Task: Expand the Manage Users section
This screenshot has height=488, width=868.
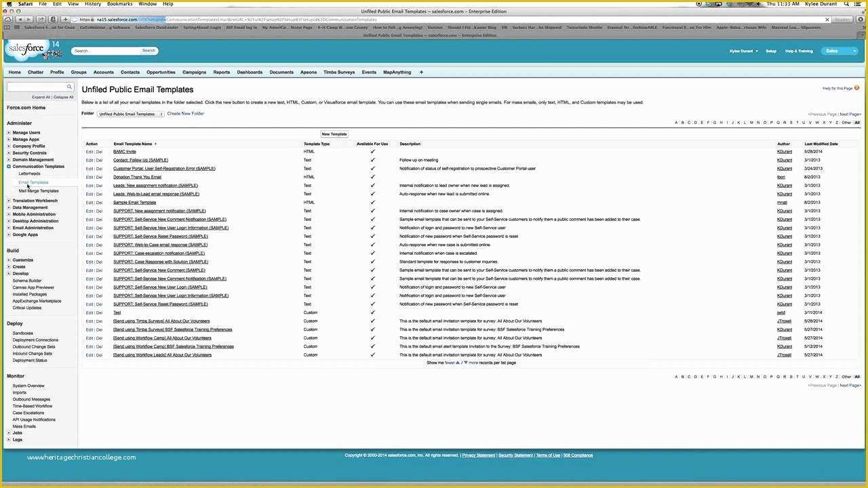Action: 9,133
